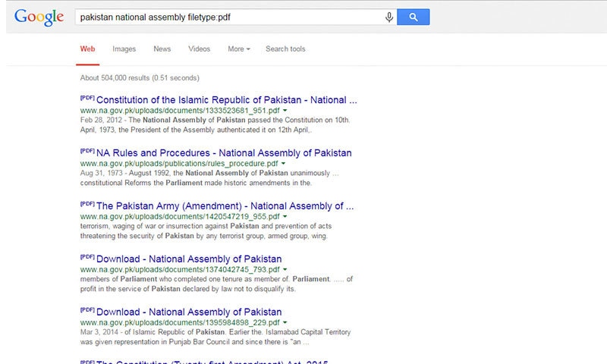Click the blue search magnifier button

point(413,17)
